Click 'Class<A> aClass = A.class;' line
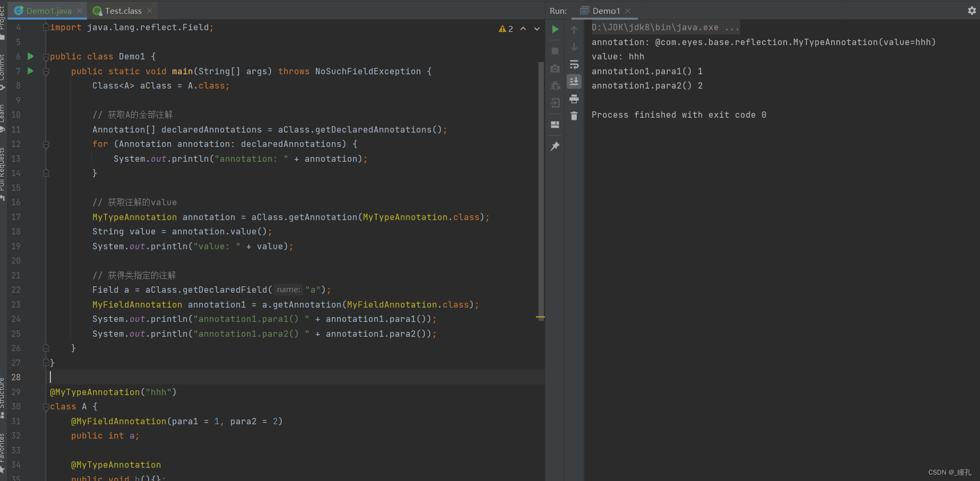The height and width of the screenshot is (481, 980). 161,85
